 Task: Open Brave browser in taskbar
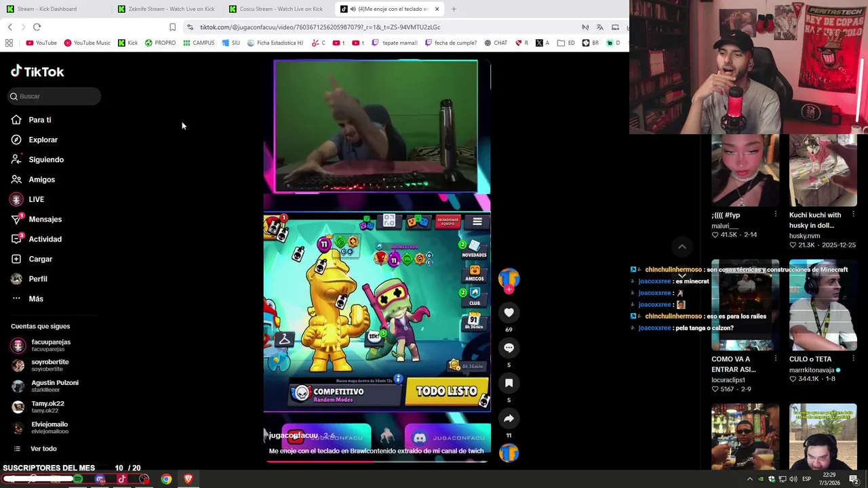tap(189, 479)
